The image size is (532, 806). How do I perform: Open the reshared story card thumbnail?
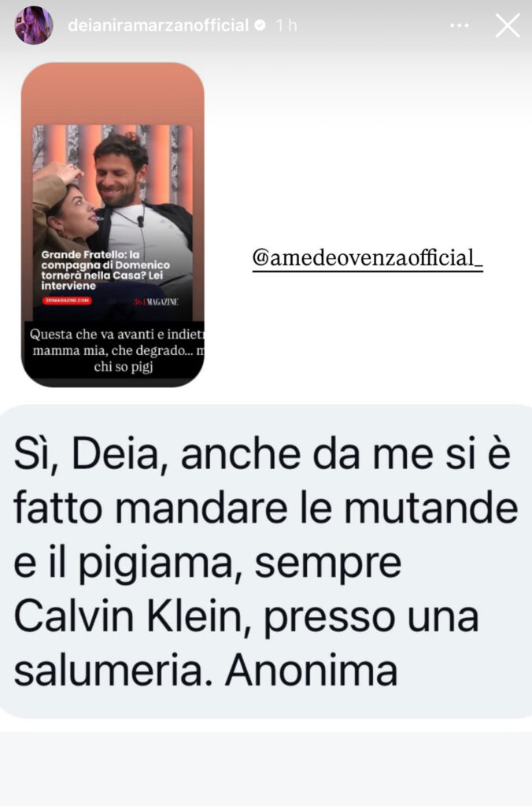coord(113,224)
